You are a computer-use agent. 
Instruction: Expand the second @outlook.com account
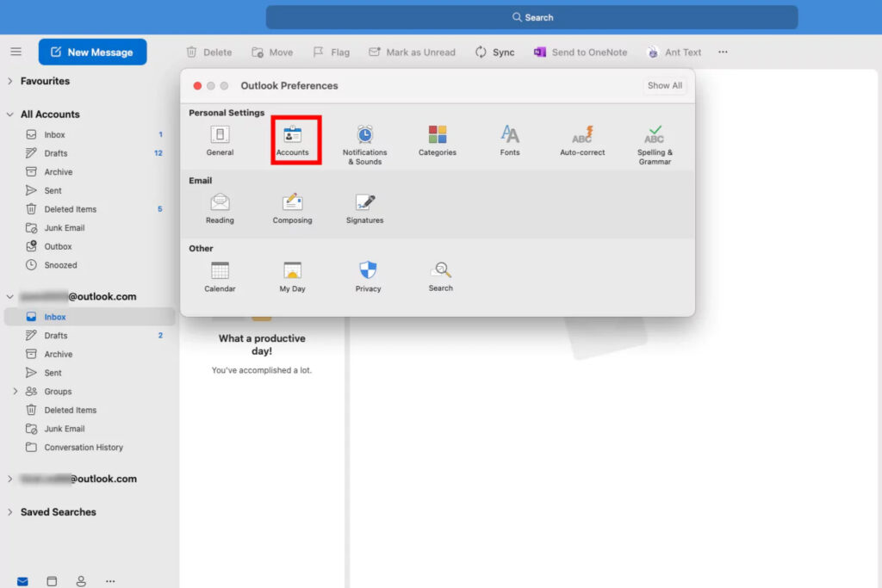(10, 479)
